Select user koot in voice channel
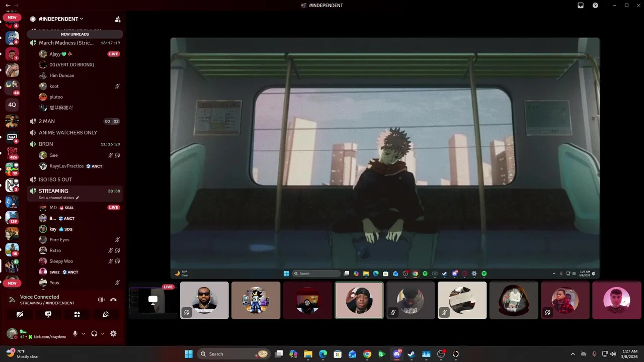 click(54, 86)
